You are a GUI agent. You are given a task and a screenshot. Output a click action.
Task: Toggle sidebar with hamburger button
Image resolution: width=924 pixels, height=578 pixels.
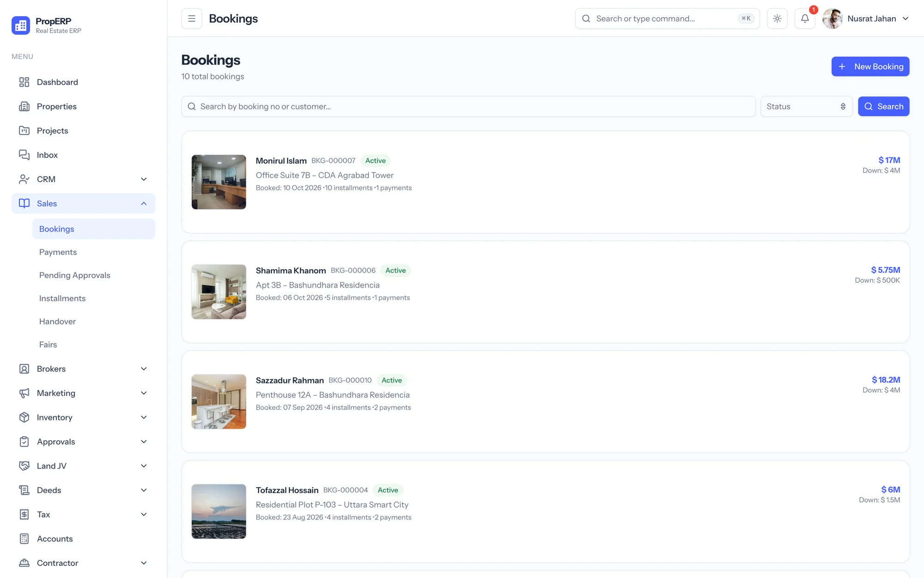click(192, 18)
